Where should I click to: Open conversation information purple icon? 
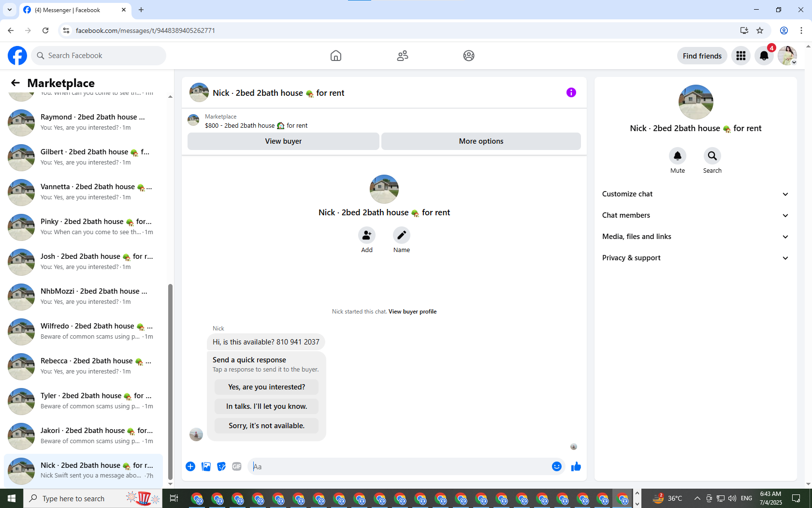[x=571, y=92]
